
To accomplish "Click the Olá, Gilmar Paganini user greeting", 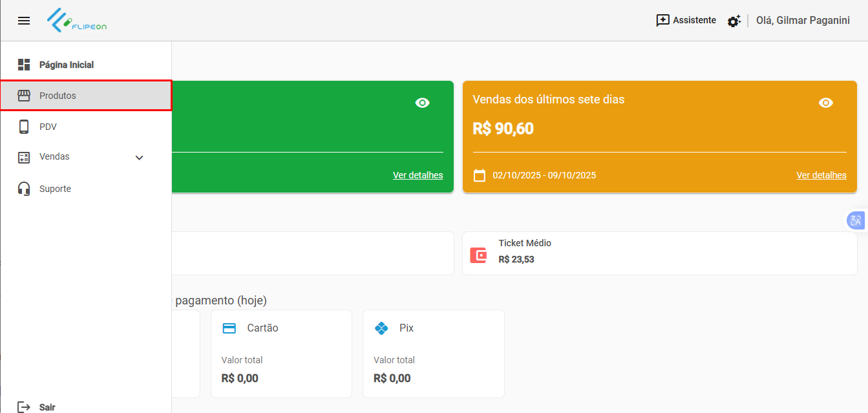I will [803, 21].
